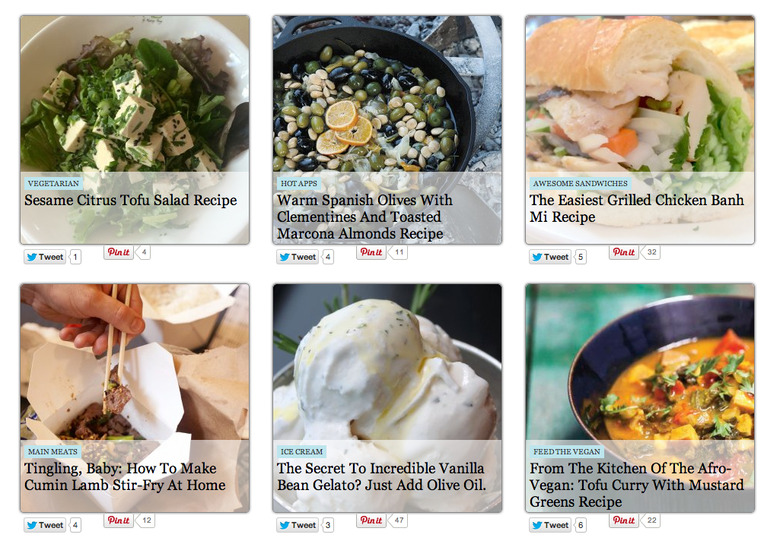Open the Vegetarian category tag
780x544 pixels.
pyautogui.click(x=53, y=183)
